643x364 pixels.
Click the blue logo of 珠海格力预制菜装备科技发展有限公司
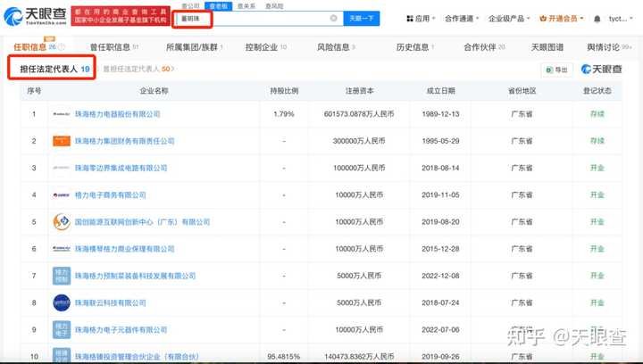pos(62,276)
